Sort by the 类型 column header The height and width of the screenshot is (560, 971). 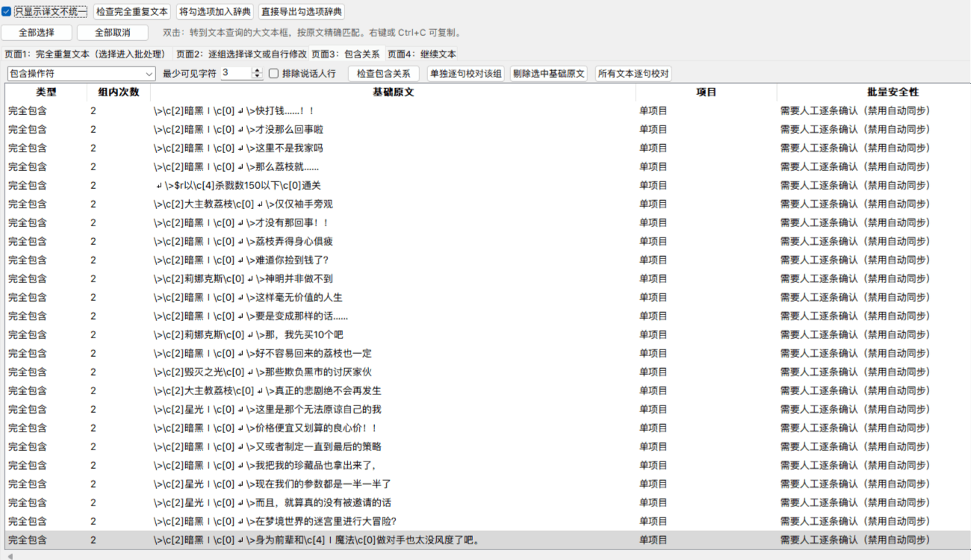46,93
